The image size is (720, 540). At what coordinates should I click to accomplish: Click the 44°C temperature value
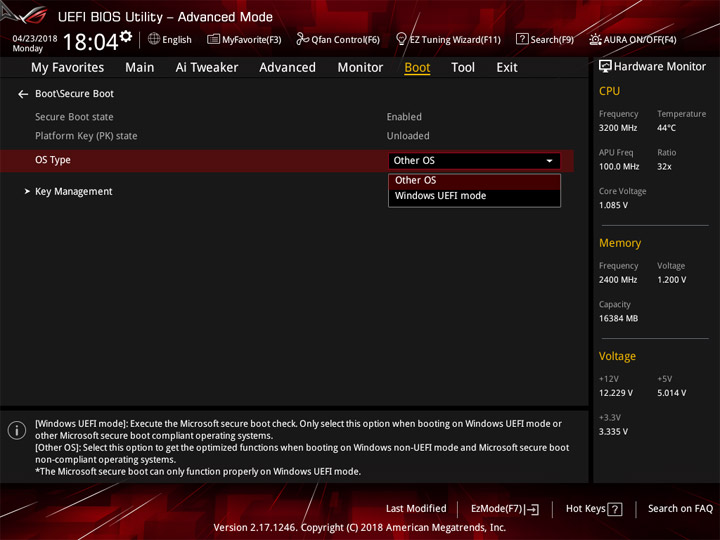tap(666, 128)
